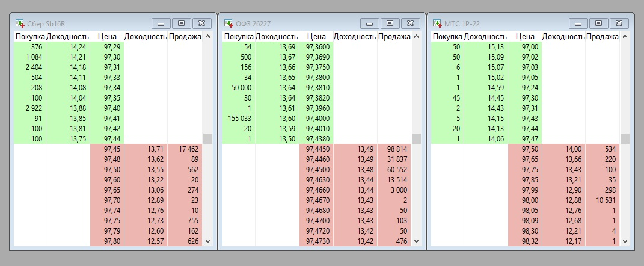The image size is (644, 266).
Task: Click yield 13,06 in Сбер Sb16R
Action: click(x=155, y=190)
